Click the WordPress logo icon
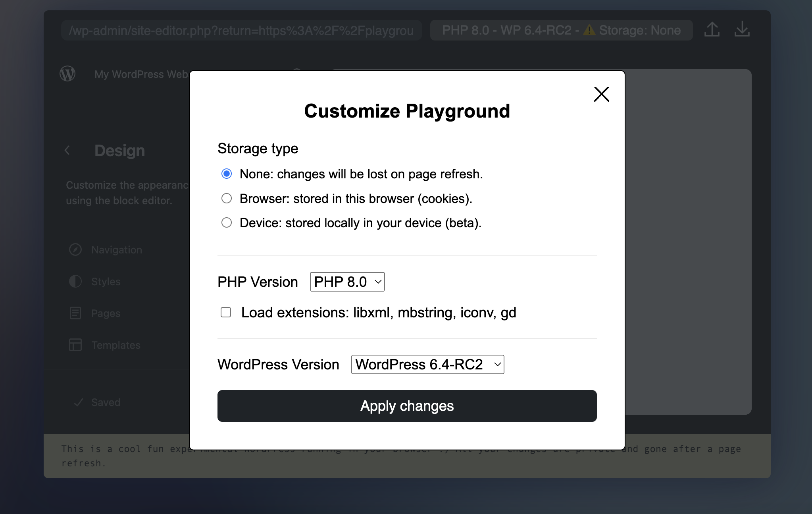 pos(67,74)
